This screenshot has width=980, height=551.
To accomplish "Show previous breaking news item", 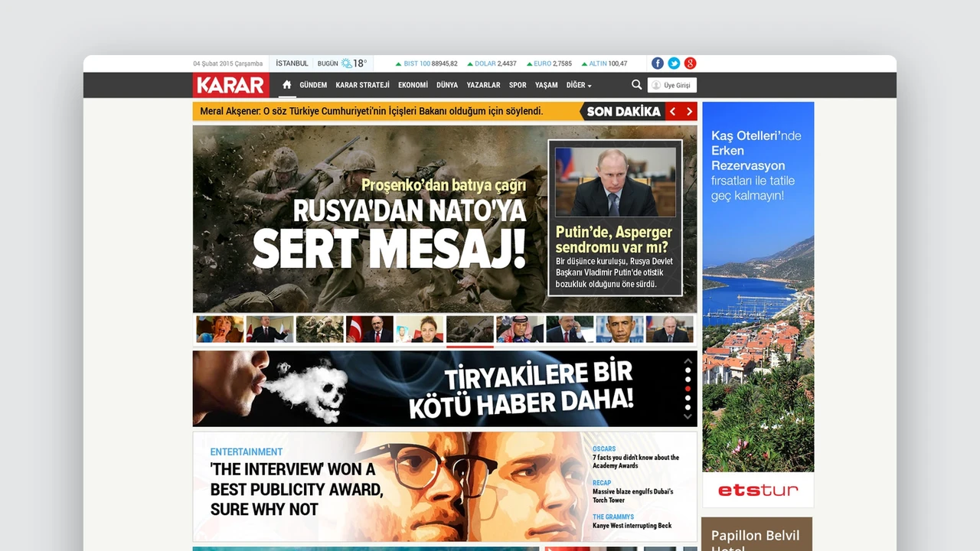I will coord(673,112).
